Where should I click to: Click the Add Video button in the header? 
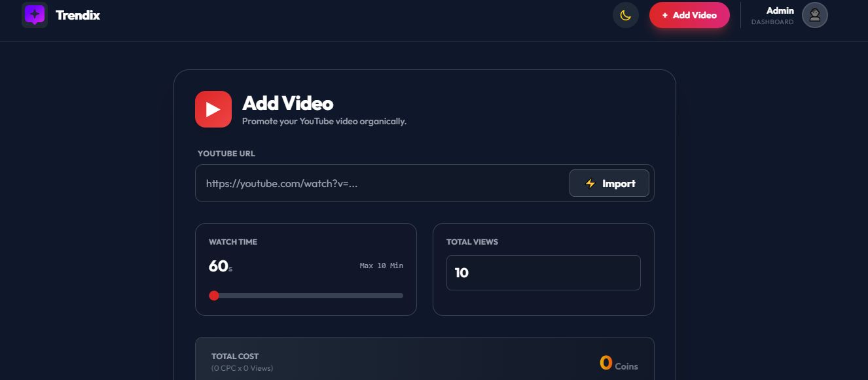689,15
